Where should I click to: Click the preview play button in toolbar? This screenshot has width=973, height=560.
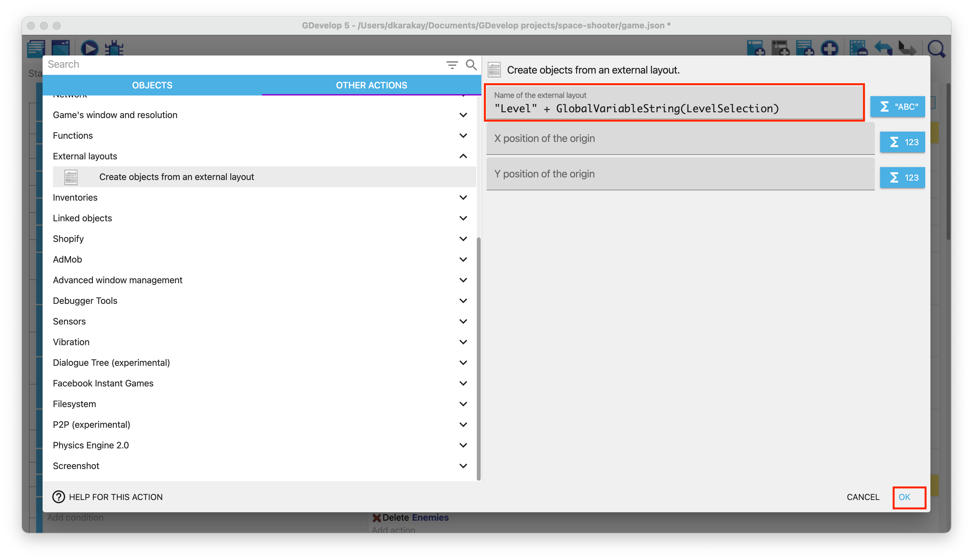tap(90, 48)
